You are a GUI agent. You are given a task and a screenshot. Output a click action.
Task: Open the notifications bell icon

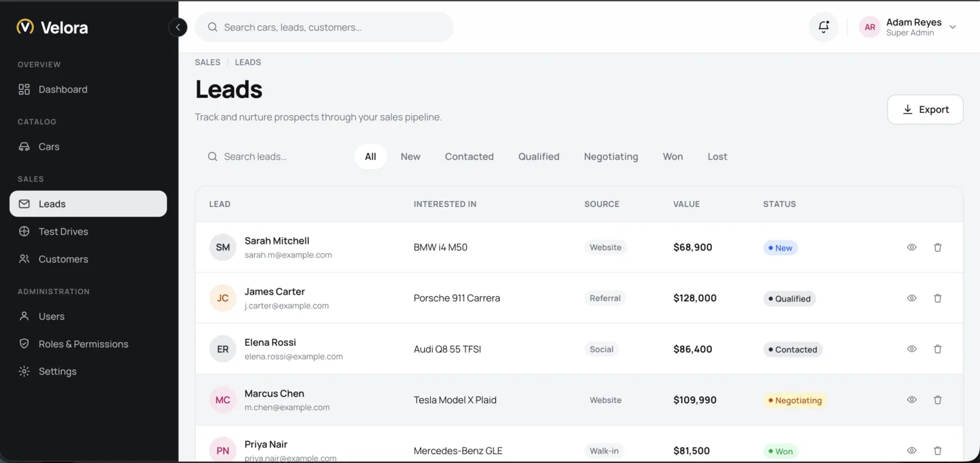tap(823, 27)
